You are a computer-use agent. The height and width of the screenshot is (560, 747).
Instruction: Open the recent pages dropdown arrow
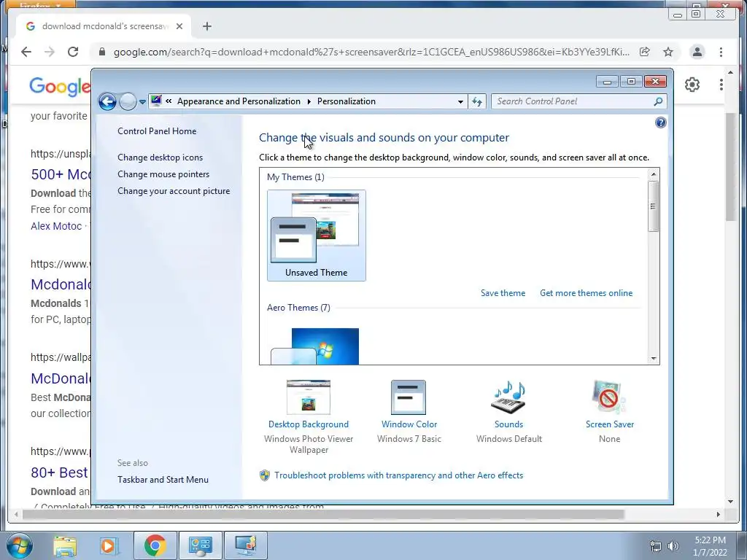(x=142, y=101)
